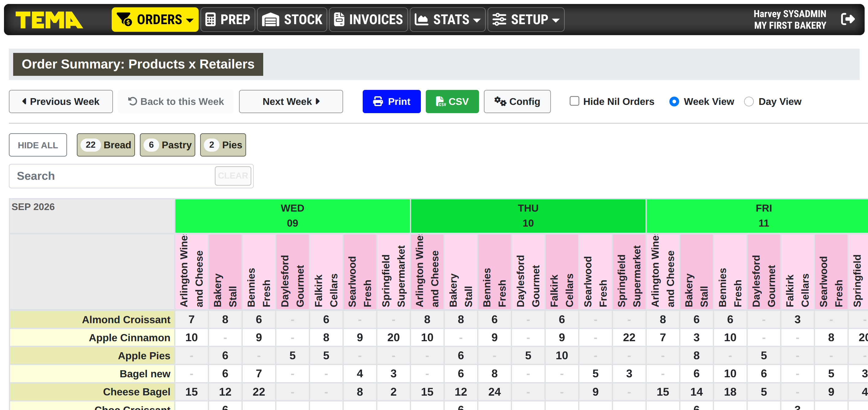Image resolution: width=868 pixels, height=410 pixels.
Task: Click the Bagel new row label
Action: click(92, 374)
